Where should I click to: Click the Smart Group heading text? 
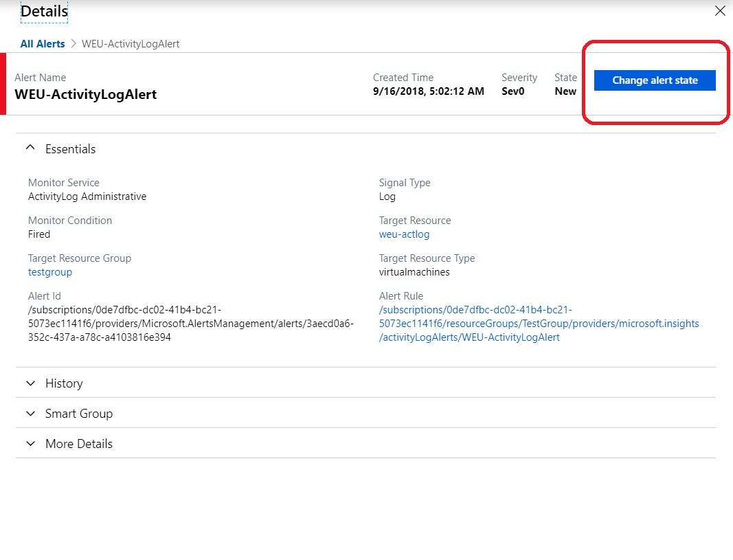(x=79, y=414)
